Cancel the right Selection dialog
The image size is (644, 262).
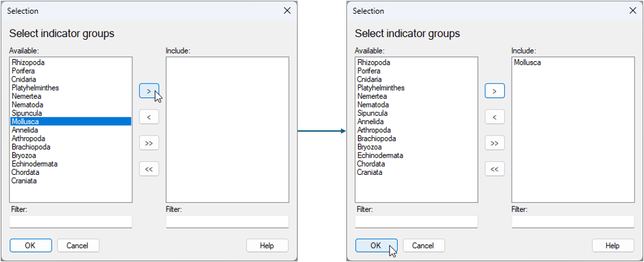[x=423, y=246]
